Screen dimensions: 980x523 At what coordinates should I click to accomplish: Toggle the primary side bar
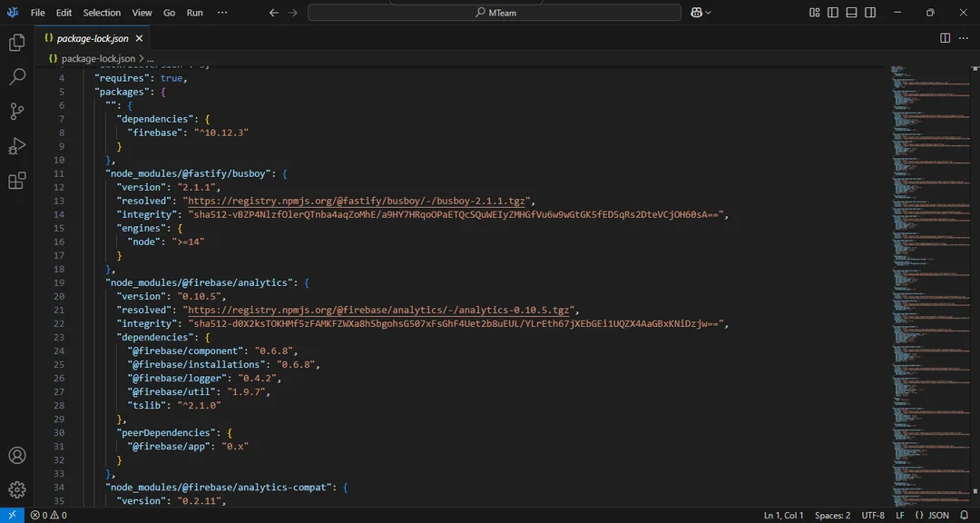pyautogui.click(x=832, y=13)
